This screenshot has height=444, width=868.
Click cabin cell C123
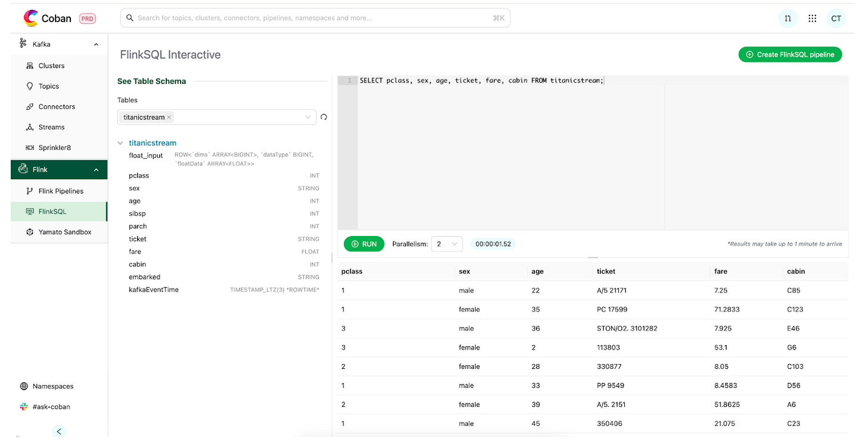point(795,309)
